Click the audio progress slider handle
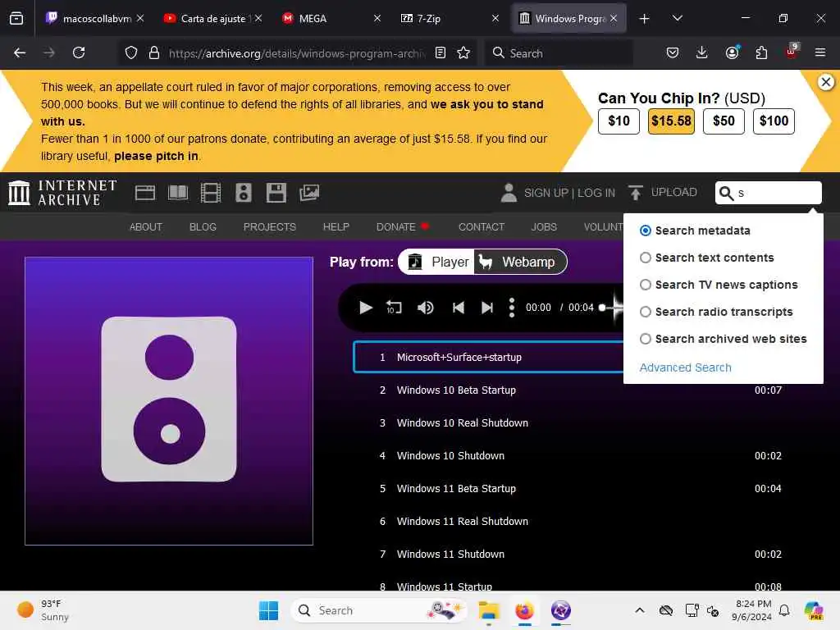840x630 pixels. pyautogui.click(x=602, y=308)
